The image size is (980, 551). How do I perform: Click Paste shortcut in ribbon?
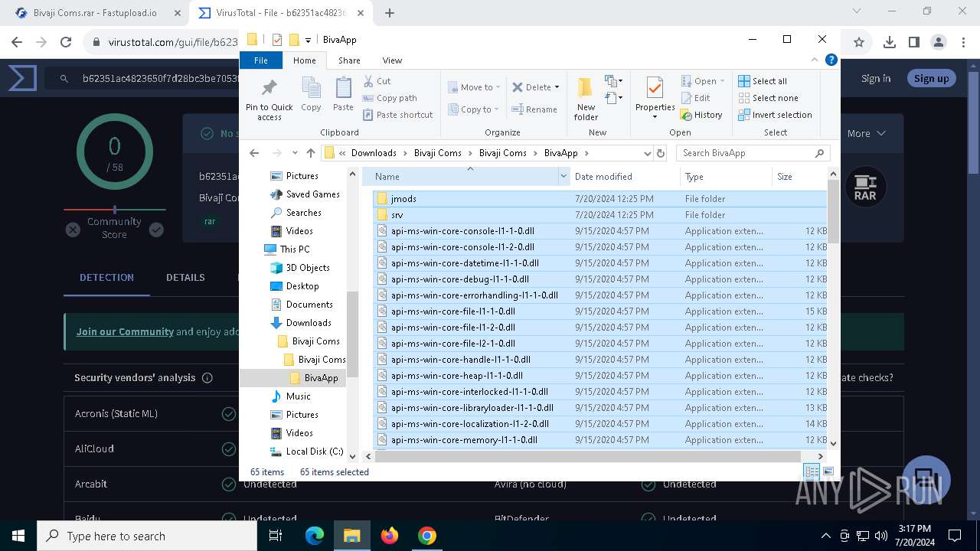point(397,115)
